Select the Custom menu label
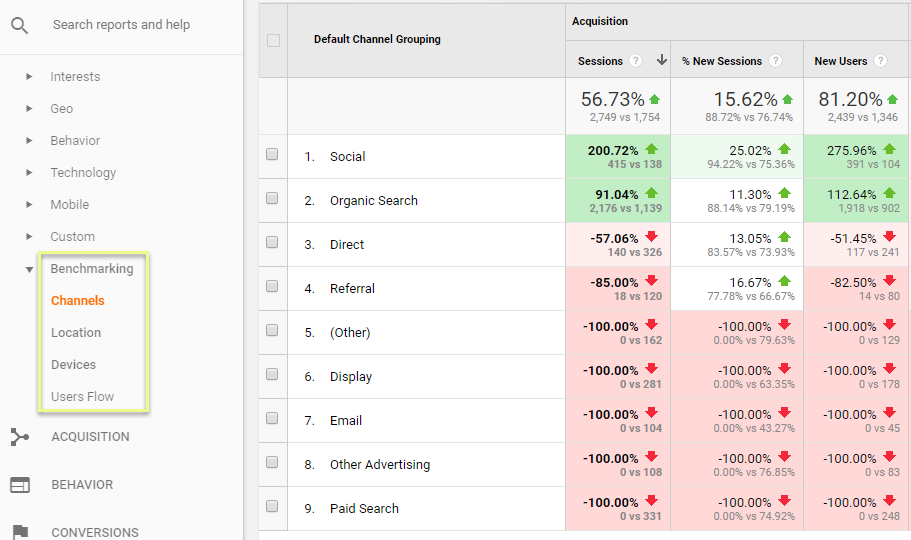The height and width of the screenshot is (540, 911). (73, 237)
